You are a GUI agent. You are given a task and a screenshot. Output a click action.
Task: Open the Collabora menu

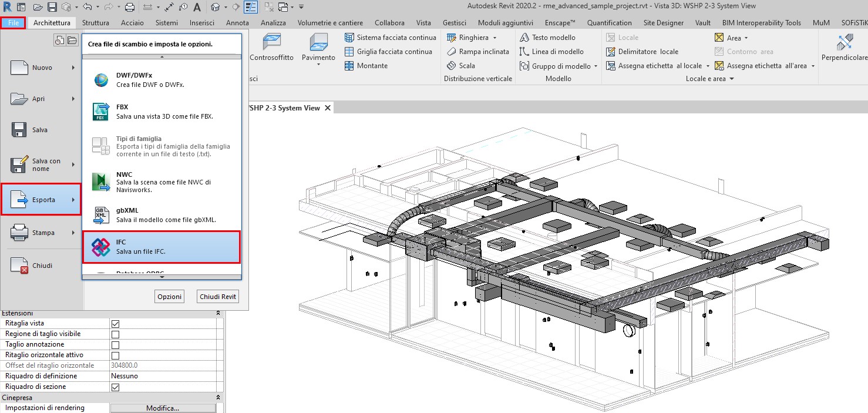pos(389,22)
